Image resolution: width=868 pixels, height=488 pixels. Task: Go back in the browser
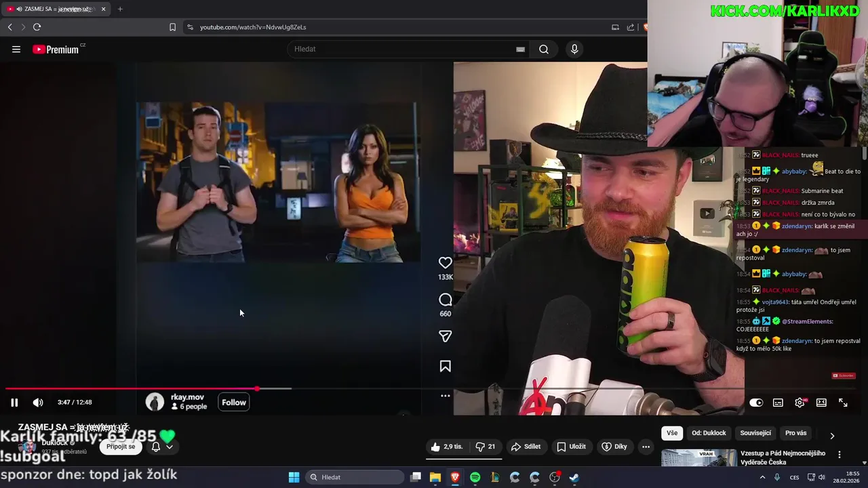[9, 27]
